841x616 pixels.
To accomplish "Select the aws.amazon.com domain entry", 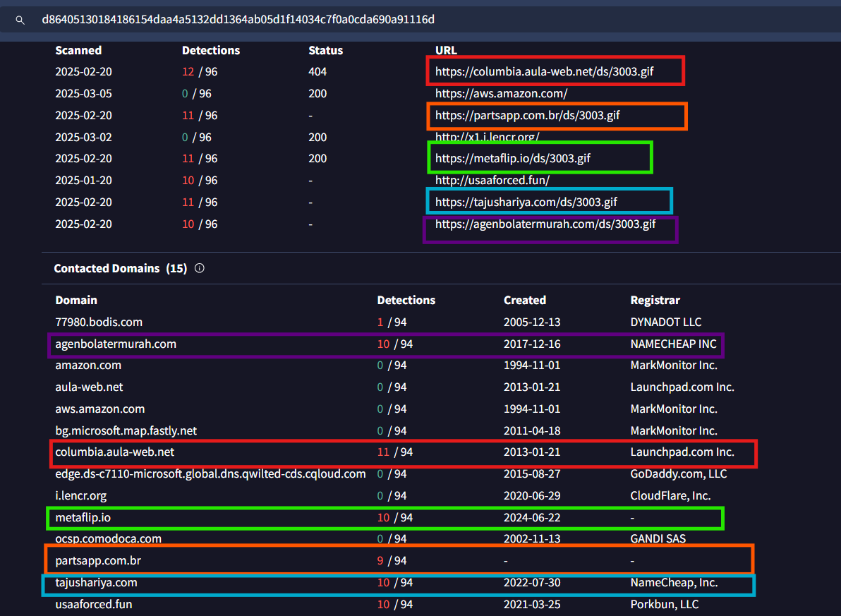I will click(x=99, y=409).
